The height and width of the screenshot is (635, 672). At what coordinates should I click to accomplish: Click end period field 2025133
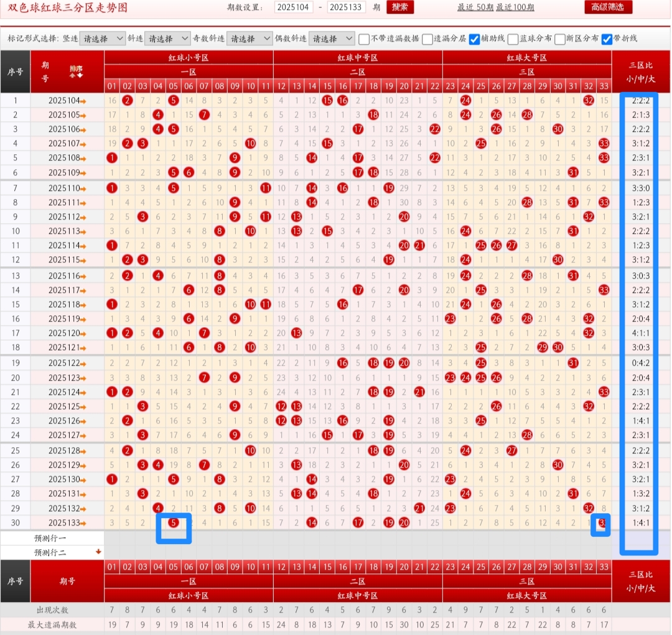pos(346,7)
